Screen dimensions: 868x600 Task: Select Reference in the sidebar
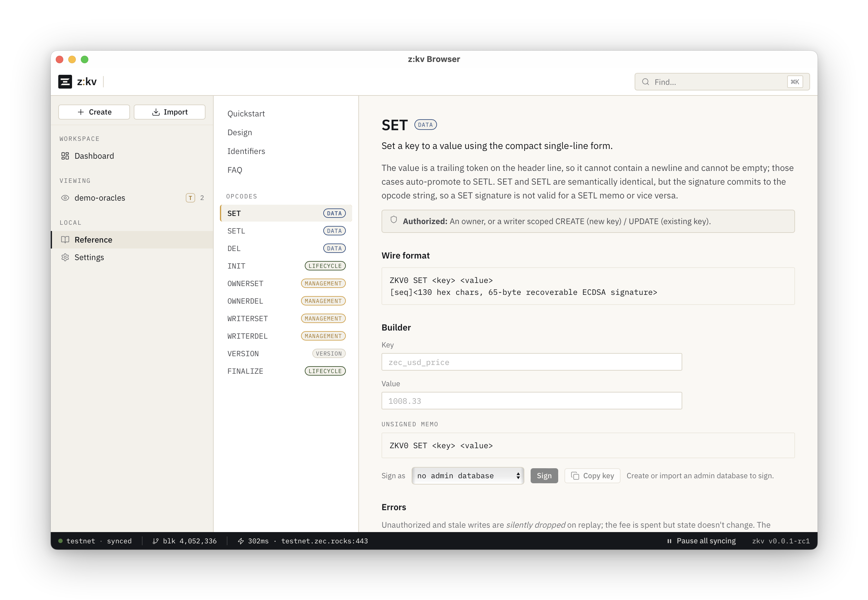132,239
